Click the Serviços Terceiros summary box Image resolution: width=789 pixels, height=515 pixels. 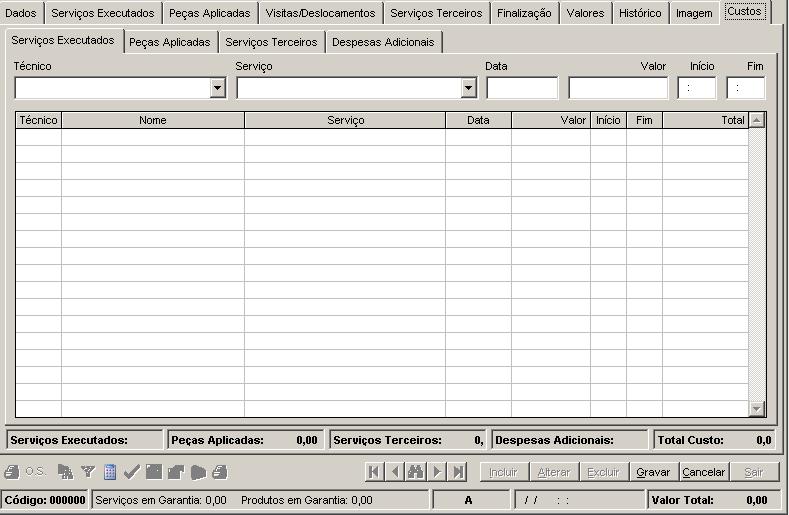click(407, 440)
